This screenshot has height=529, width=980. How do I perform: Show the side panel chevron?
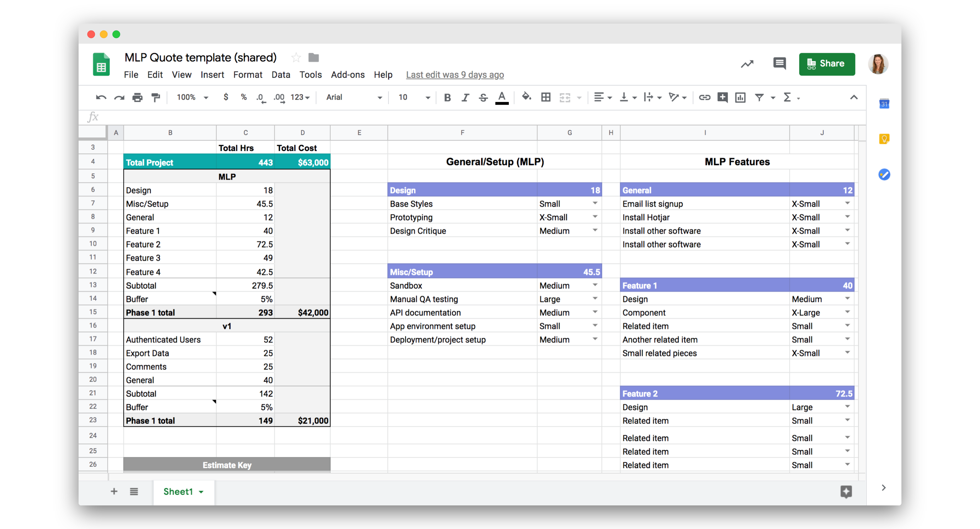[x=884, y=487]
